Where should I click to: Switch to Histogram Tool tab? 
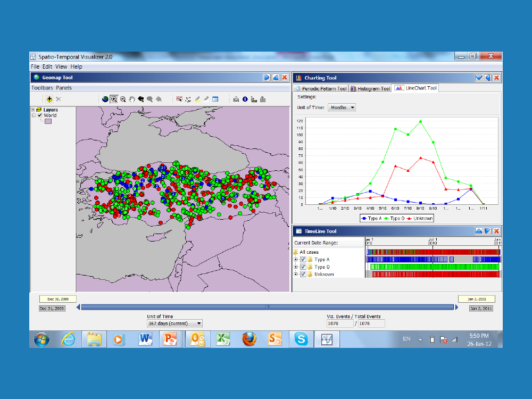[370, 88]
